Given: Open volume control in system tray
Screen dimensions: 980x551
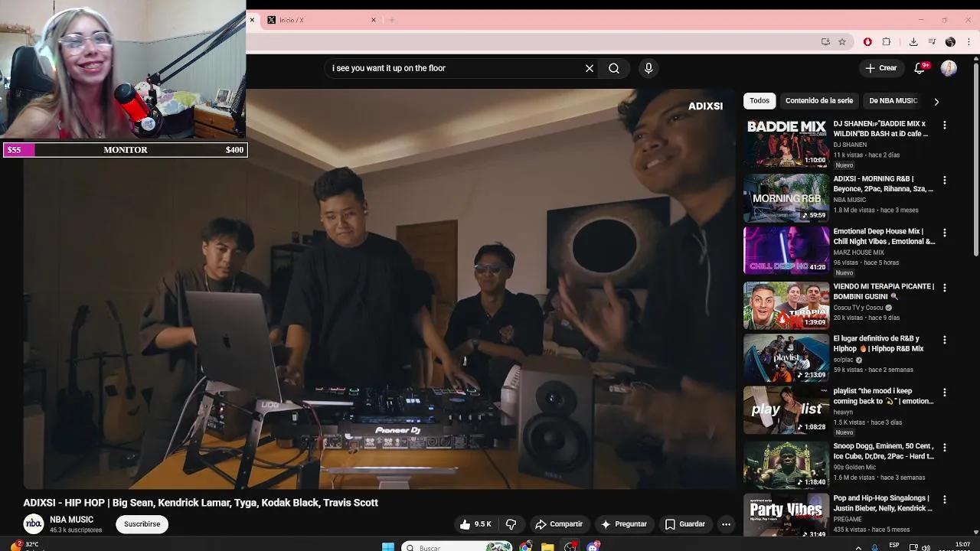Looking at the screenshot, I should [x=926, y=547].
